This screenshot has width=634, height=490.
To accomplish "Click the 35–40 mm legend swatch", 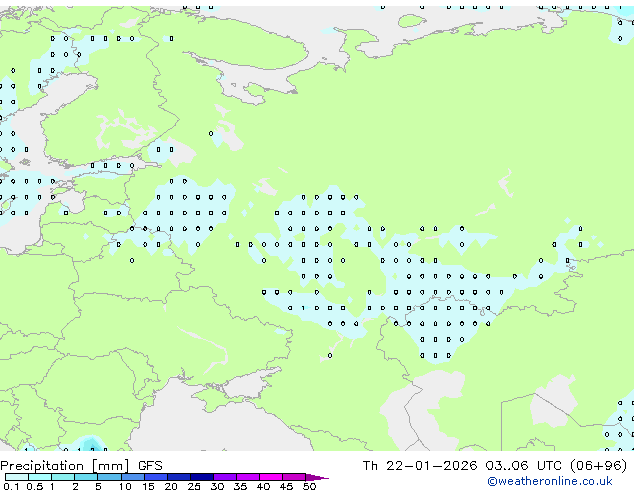I will [x=248, y=477].
